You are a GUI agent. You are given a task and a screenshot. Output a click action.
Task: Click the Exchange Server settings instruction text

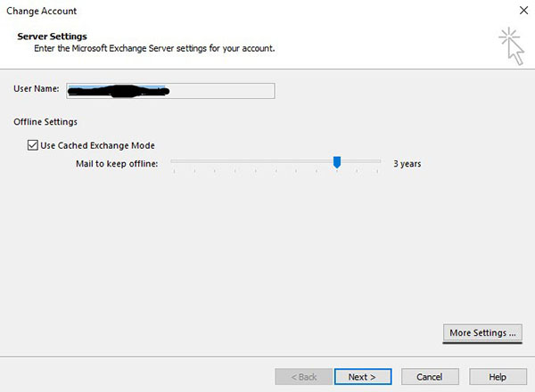[153, 48]
